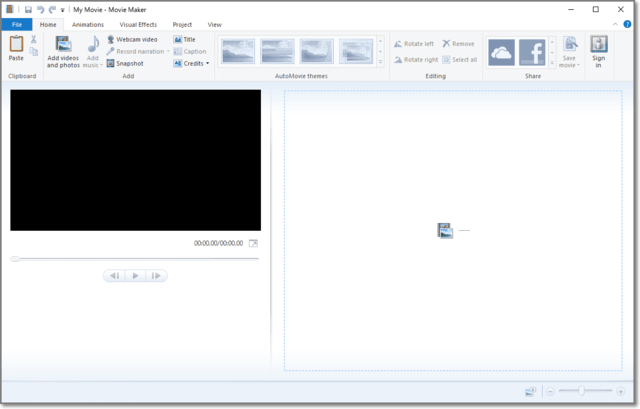Share movie to Facebook
640x409 pixels.
click(531, 52)
